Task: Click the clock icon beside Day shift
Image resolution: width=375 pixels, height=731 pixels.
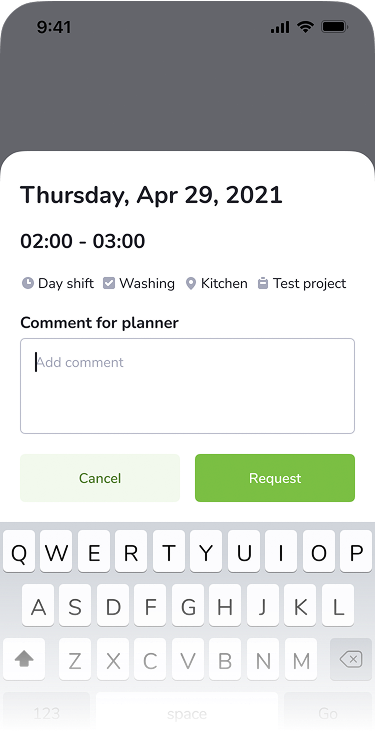Action: (28, 283)
